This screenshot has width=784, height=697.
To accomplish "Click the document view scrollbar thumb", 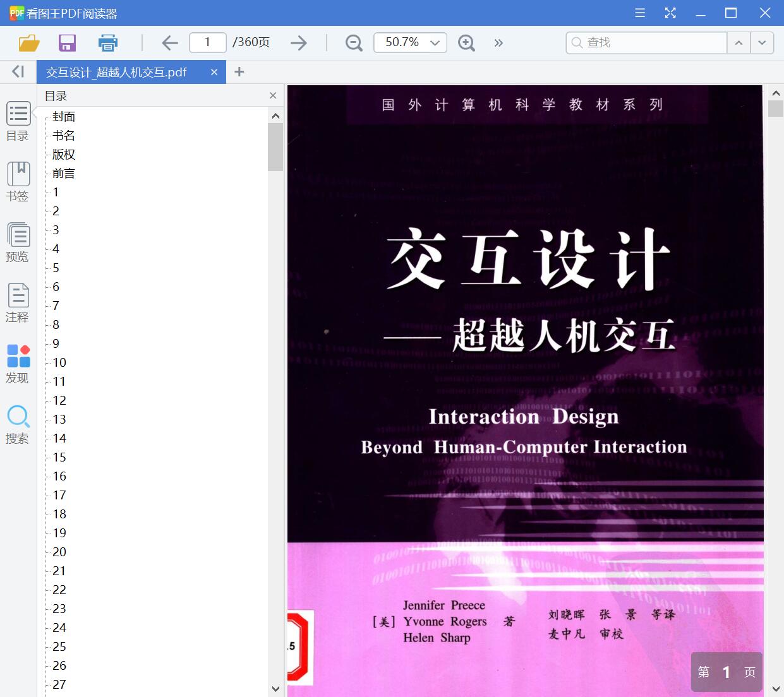I will point(776,109).
